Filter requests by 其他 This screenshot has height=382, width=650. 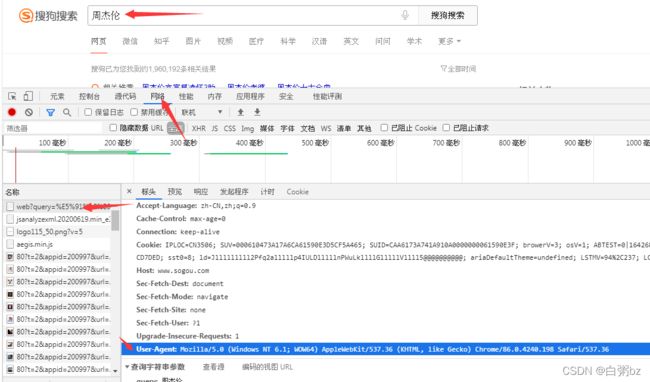pos(364,128)
